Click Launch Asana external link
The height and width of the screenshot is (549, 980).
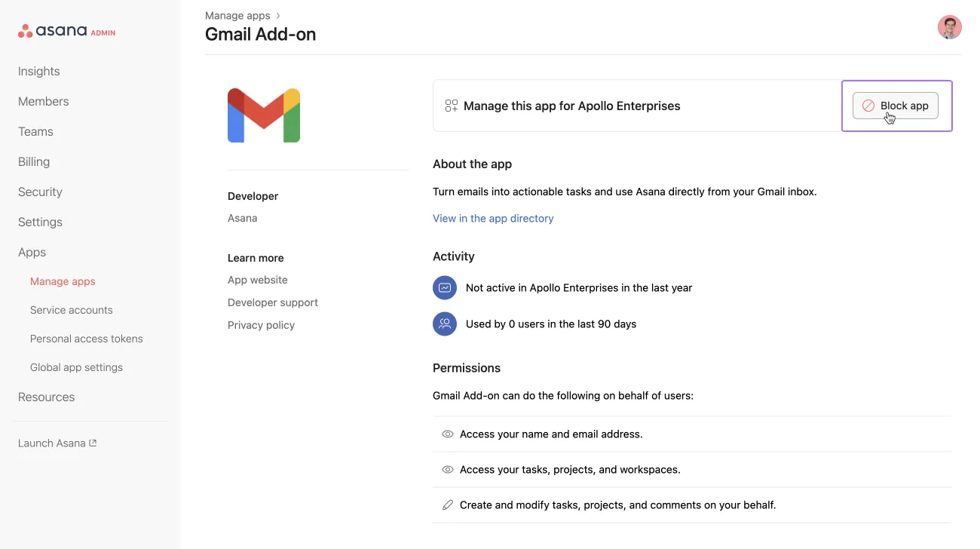point(57,443)
